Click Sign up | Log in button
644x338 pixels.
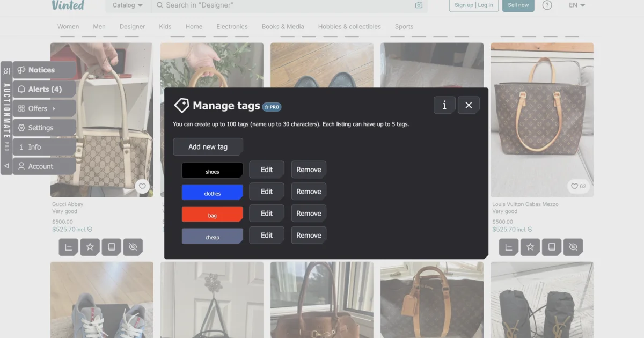[474, 5]
